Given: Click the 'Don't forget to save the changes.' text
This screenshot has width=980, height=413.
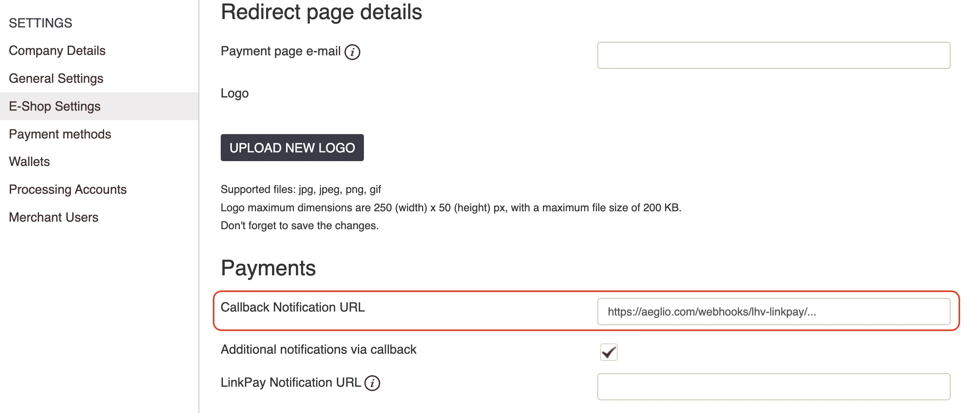Looking at the screenshot, I should (299, 226).
